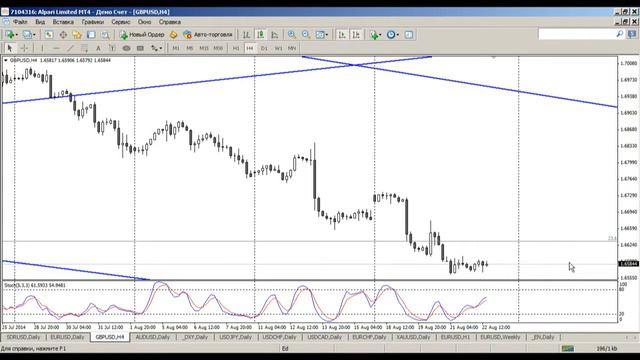
Task: Click the Новый Ордер button
Action: click(x=142, y=35)
